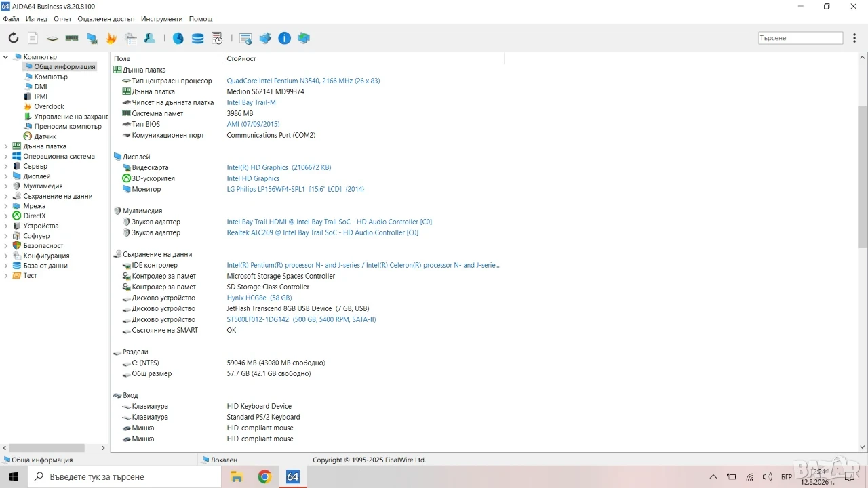Expand the Съхранение на данни tree node
868x488 pixels.
(6, 196)
